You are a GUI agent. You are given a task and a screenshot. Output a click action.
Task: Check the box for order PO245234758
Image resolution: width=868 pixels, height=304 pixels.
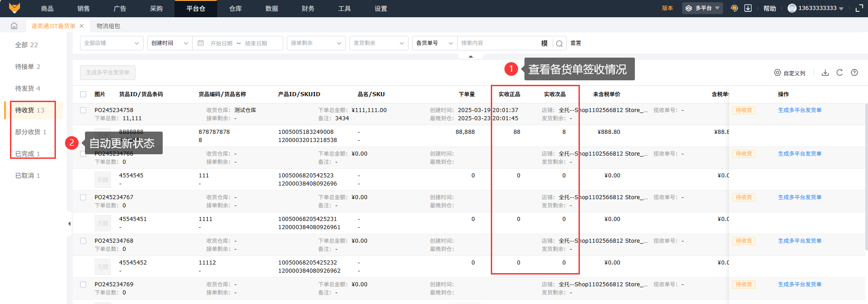pos(83,110)
